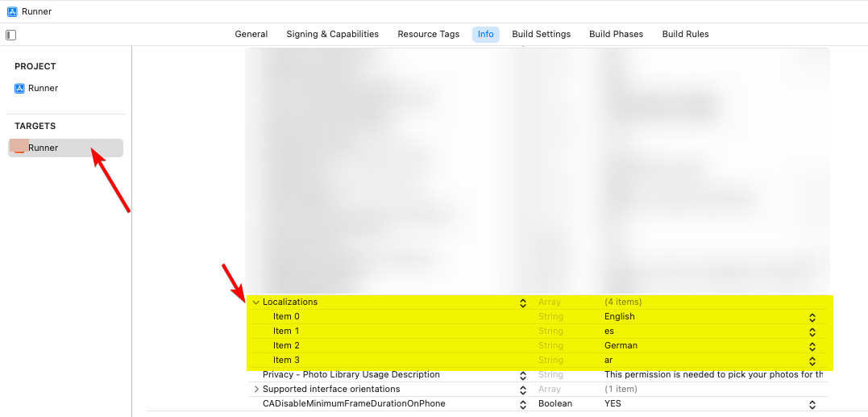Viewport: 868px width, 417px height.
Task: Switch to the Build Rules tab
Action: pyautogui.click(x=685, y=35)
